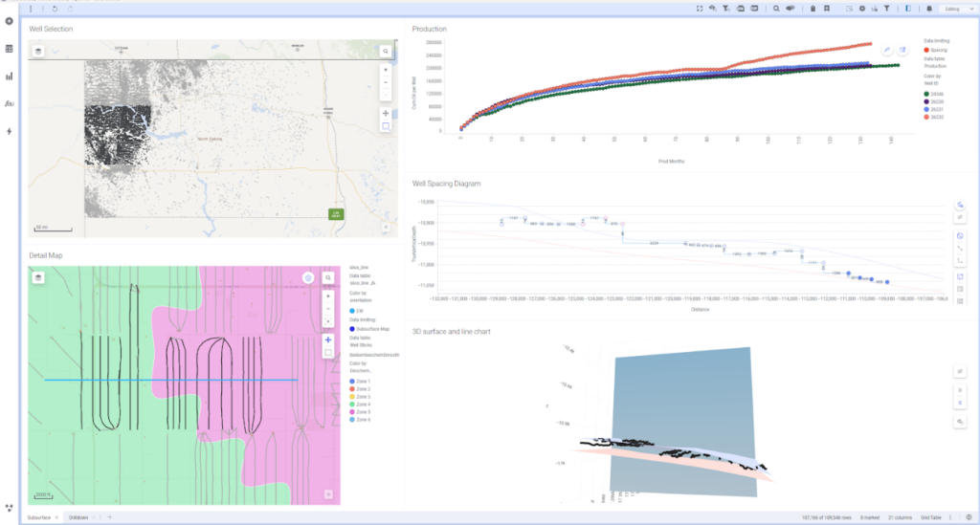Open the bar chart visualization types icon
The width and height of the screenshot is (980, 525).
[10, 77]
